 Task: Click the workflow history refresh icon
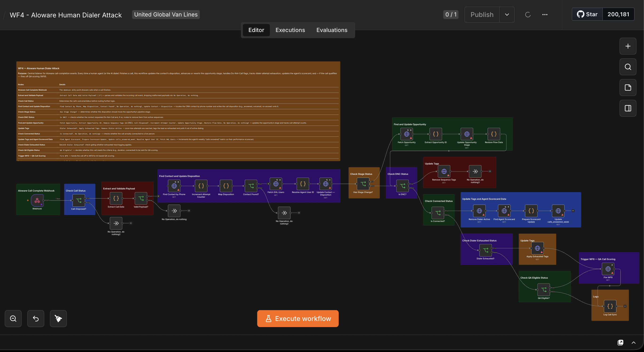pyautogui.click(x=528, y=15)
